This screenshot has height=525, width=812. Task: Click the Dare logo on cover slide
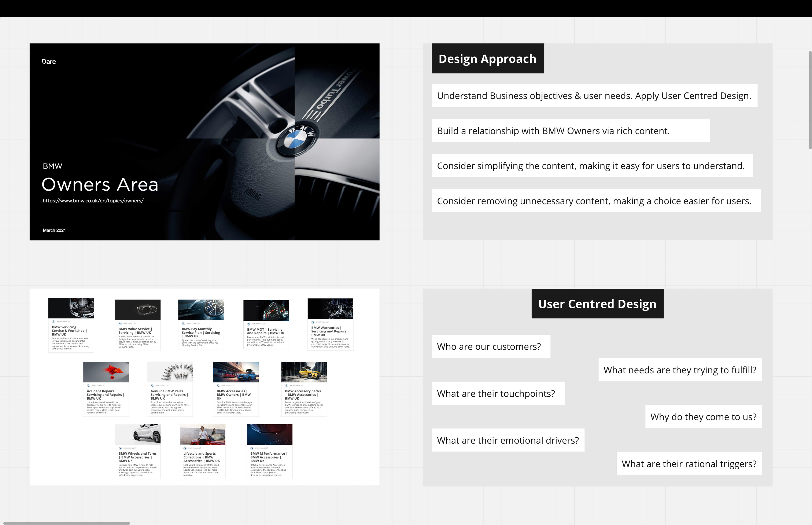[49, 62]
